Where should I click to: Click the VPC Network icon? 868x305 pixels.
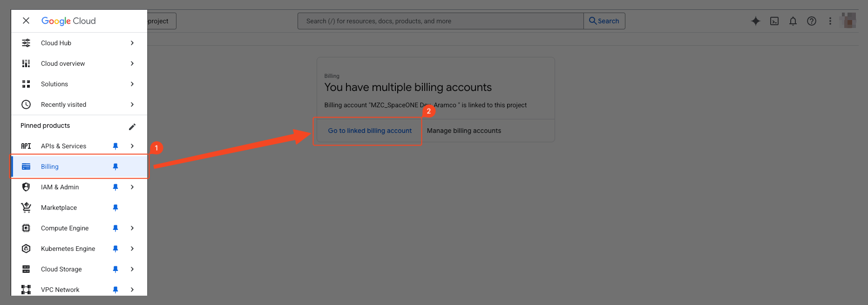[x=26, y=290]
